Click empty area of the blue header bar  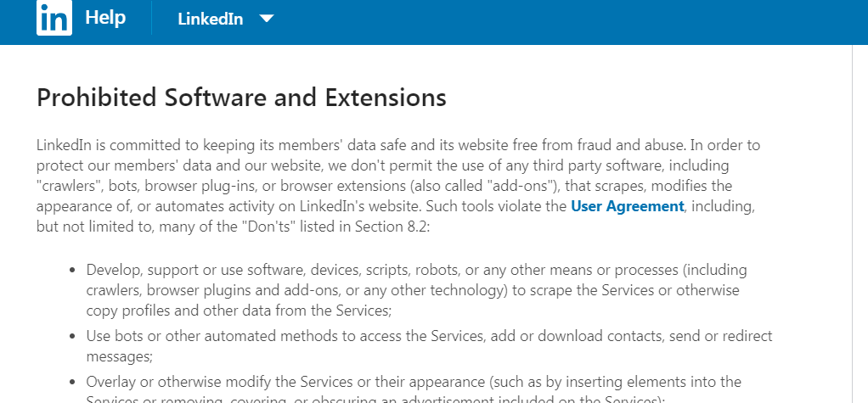pyautogui.click(x=552, y=21)
